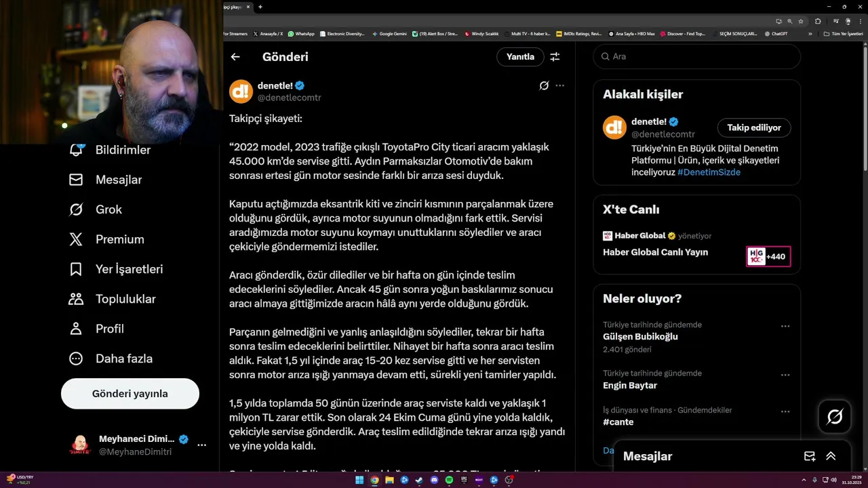Click the Grok icon on denetle! post

544,85
